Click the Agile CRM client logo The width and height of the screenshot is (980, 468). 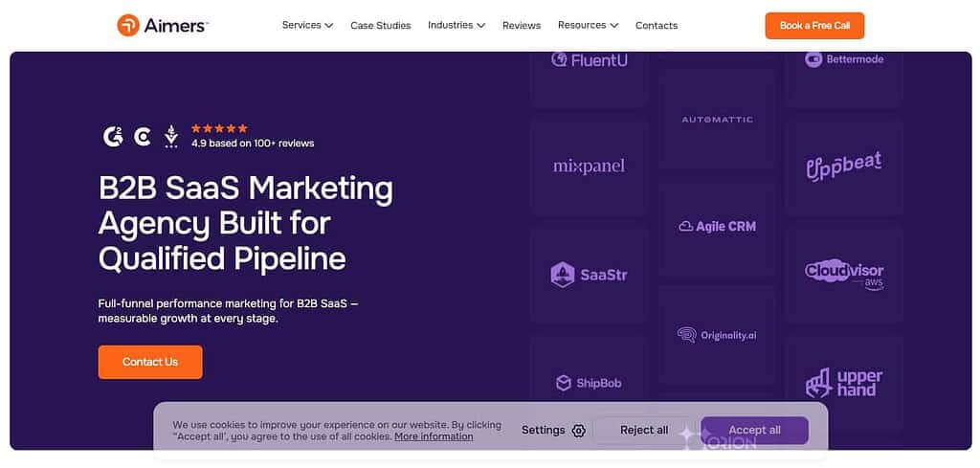(x=717, y=226)
